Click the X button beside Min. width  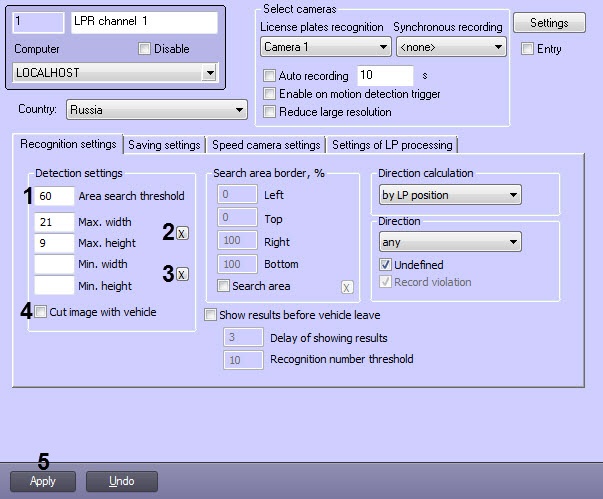tap(182, 274)
